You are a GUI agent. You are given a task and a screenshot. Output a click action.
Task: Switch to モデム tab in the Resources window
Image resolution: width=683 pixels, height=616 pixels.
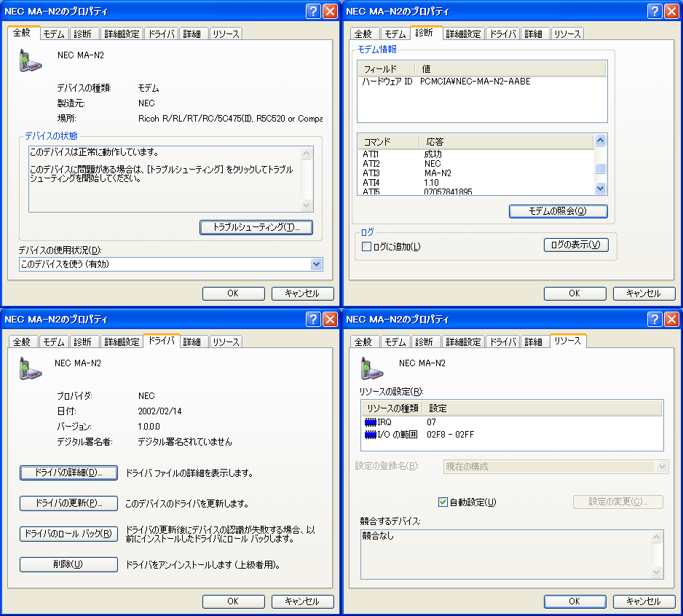tap(395, 342)
